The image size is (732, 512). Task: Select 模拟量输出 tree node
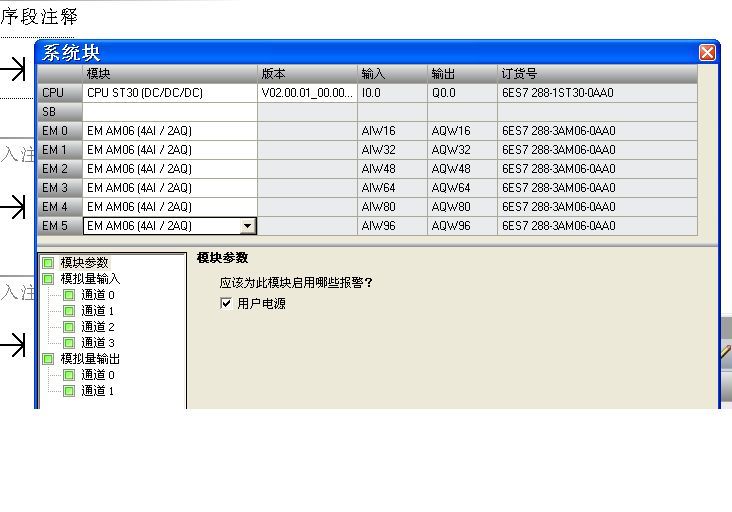pos(90,358)
